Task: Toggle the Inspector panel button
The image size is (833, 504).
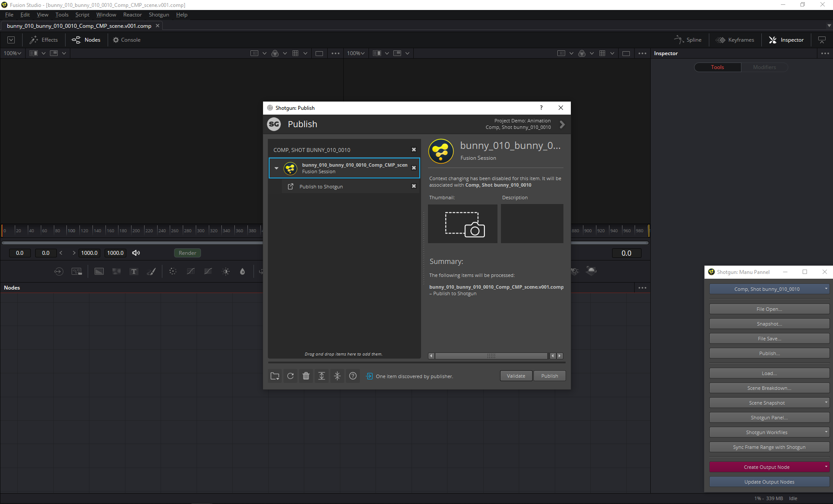Action: (x=787, y=40)
